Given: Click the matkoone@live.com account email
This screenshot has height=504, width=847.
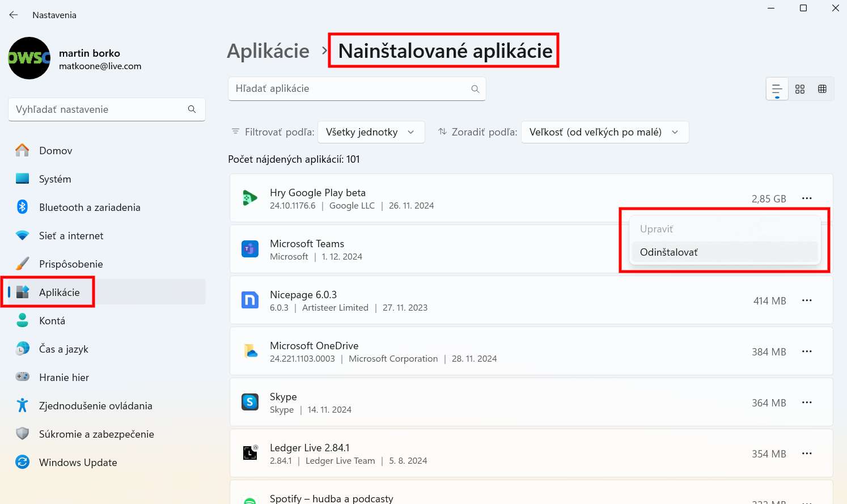Looking at the screenshot, I should pos(100,66).
